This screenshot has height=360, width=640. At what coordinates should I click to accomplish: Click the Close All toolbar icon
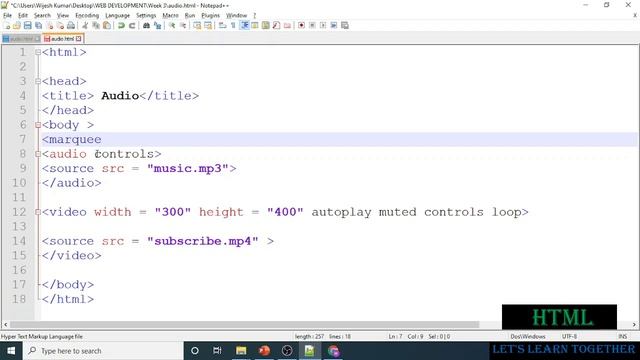coord(60,25)
